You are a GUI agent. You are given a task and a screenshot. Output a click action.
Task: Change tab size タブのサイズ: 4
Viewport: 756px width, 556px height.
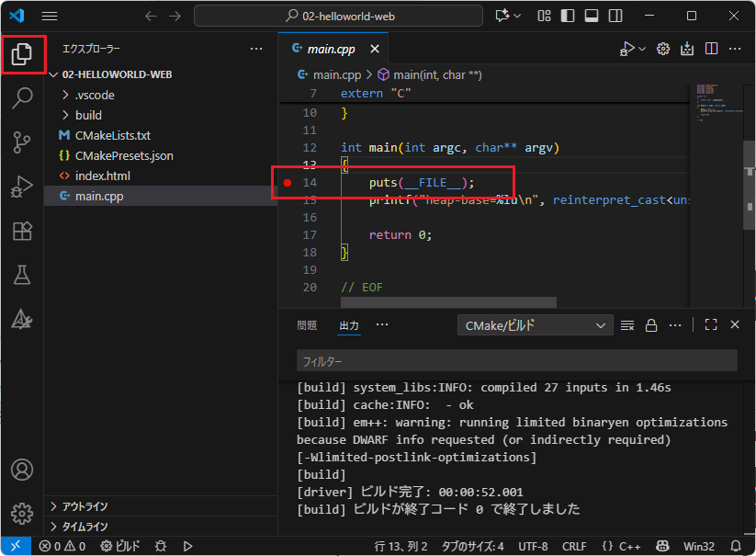coord(472,547)
